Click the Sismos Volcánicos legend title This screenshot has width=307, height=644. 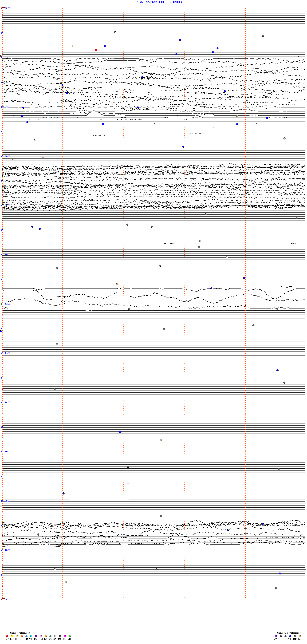(x=20, y=633)
